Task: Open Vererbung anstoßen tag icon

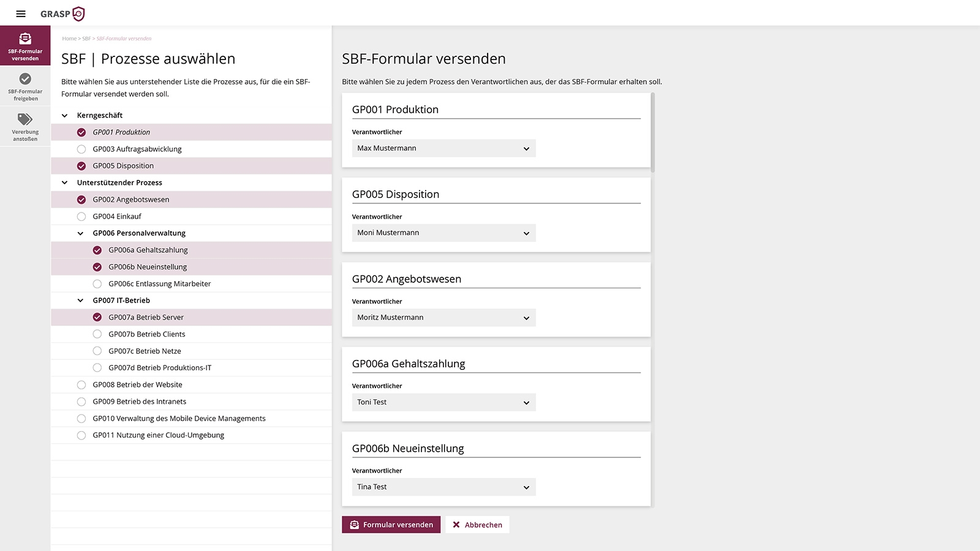Action: tap(25, 119)
